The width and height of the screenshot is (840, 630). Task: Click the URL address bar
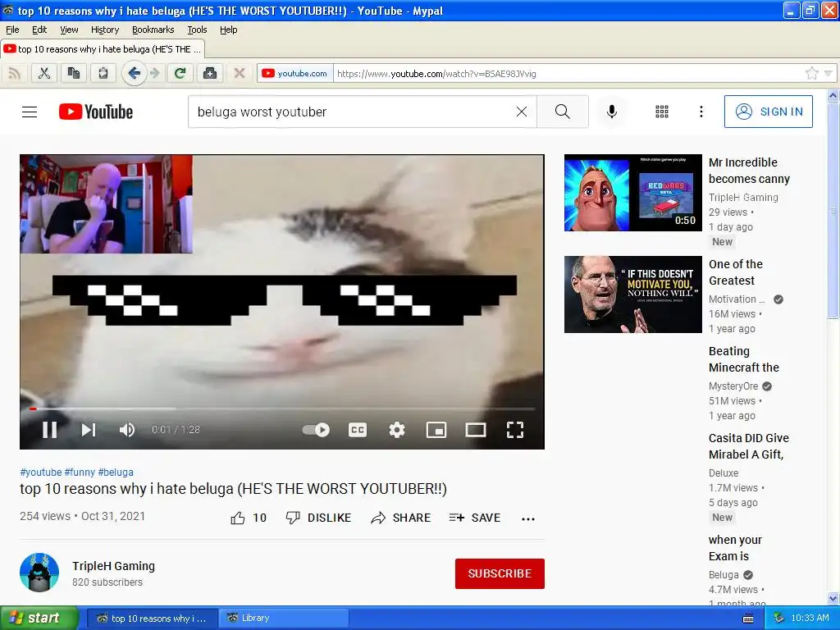[568, 73]
